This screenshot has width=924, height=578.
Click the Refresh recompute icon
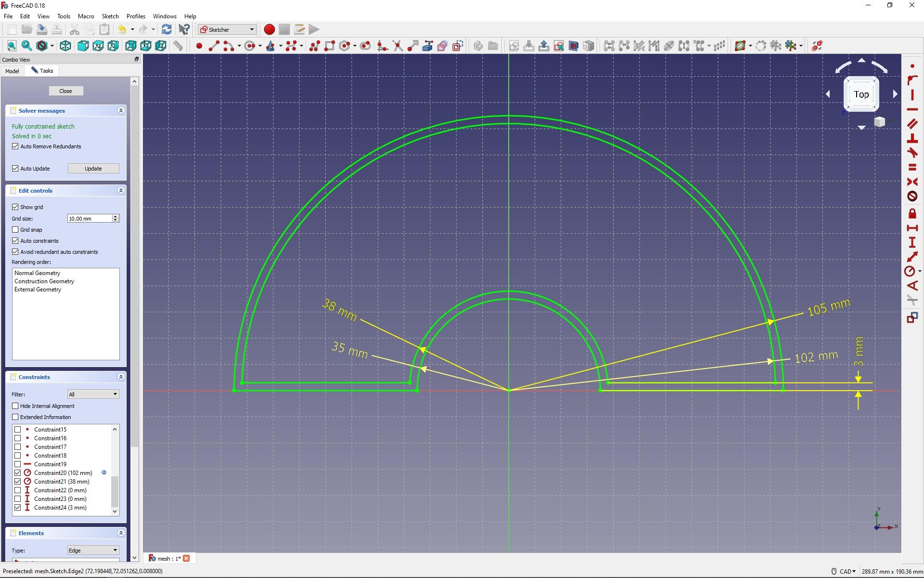click(167, 29)
